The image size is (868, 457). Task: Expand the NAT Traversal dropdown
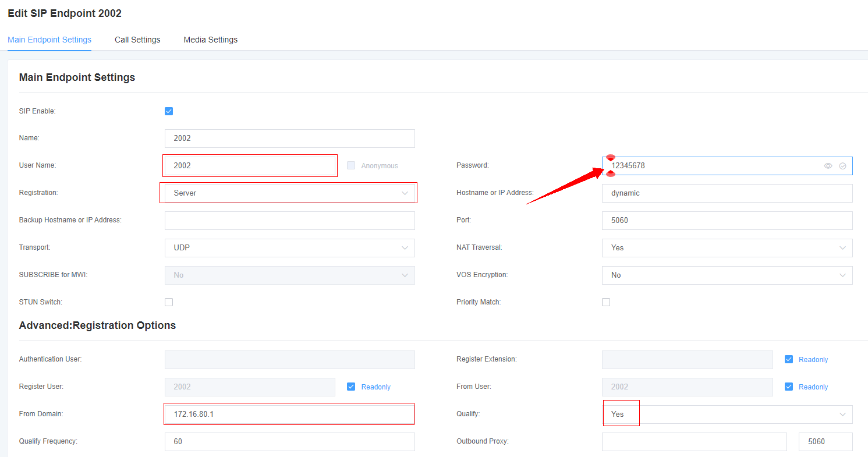[x=727, y=247]
